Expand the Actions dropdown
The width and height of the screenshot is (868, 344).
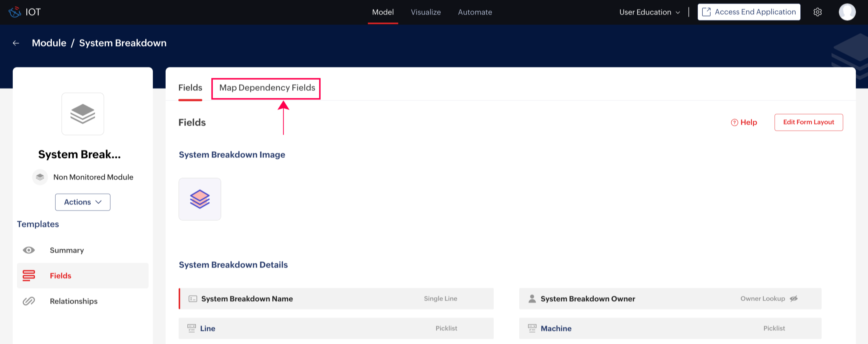coord(82,202)
